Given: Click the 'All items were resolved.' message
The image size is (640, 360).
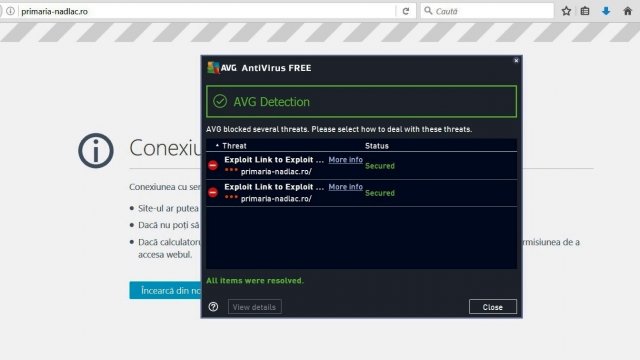Looking at the screenshot, I should tap(255, 281).
